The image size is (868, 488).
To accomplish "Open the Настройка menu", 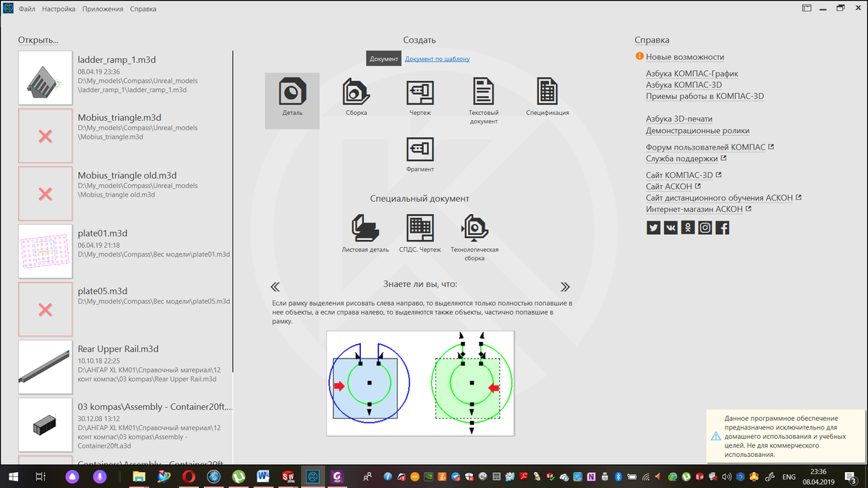I will coord(59,9).
